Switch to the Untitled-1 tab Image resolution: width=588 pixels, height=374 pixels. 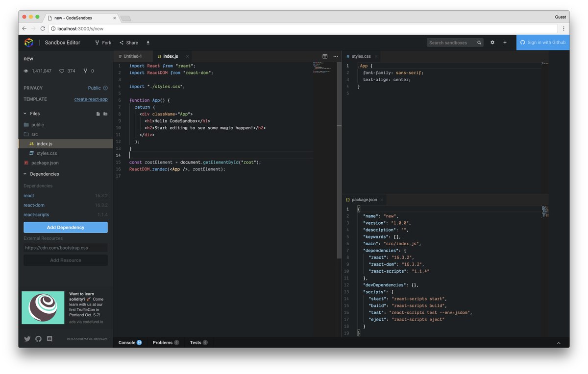[132, 56]
